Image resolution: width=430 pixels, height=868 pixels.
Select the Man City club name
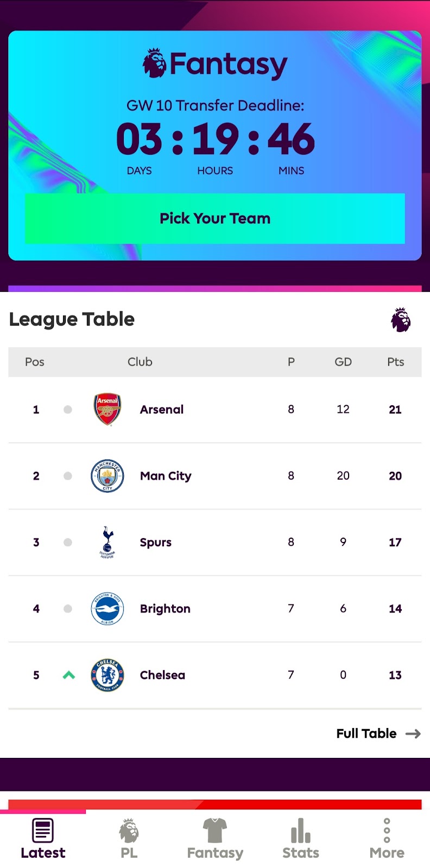click(166, 476)
